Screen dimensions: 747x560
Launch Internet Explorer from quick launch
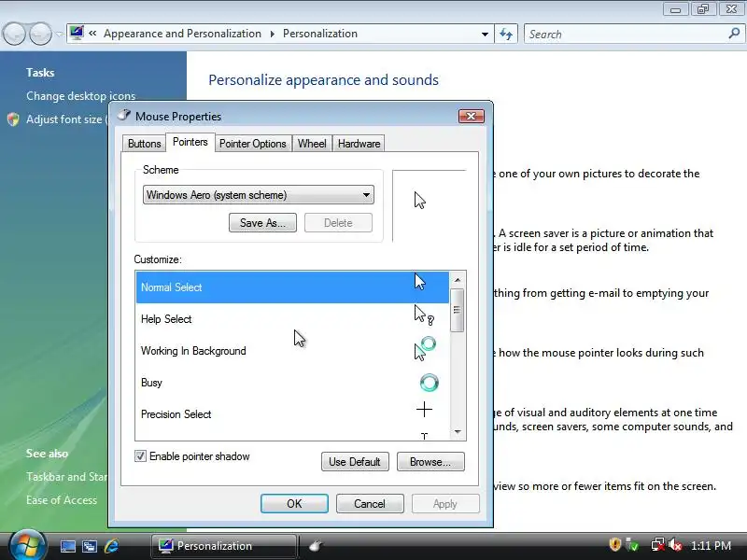click(111, 546)
